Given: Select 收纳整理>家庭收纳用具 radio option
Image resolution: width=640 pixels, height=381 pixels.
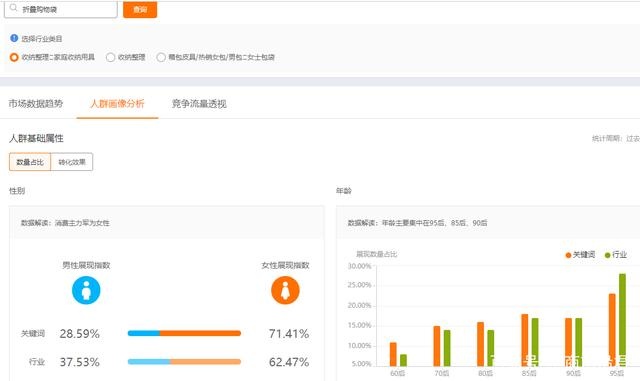Looking at the screenshot, I should point(14,57).
